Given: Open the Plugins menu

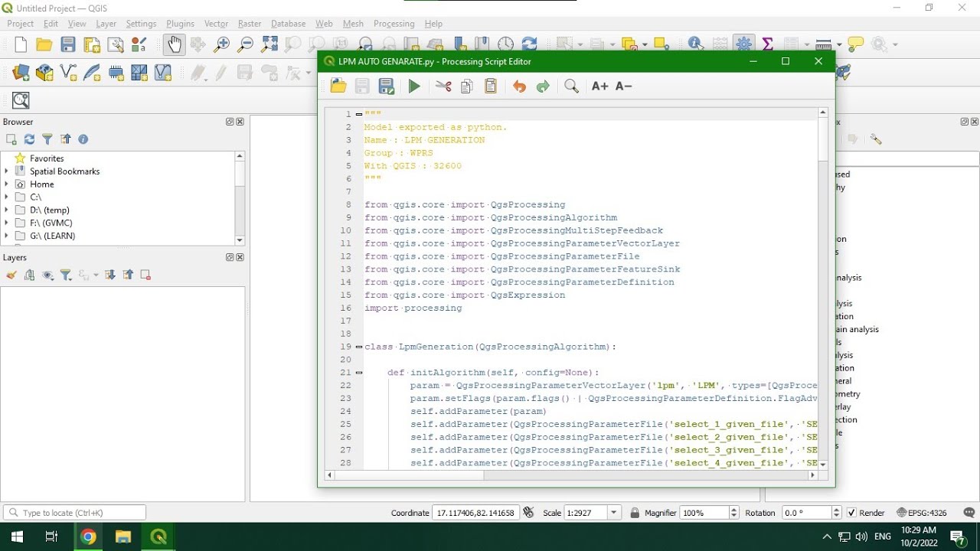Looking at the screenshot, I should (x=180, y=24).
